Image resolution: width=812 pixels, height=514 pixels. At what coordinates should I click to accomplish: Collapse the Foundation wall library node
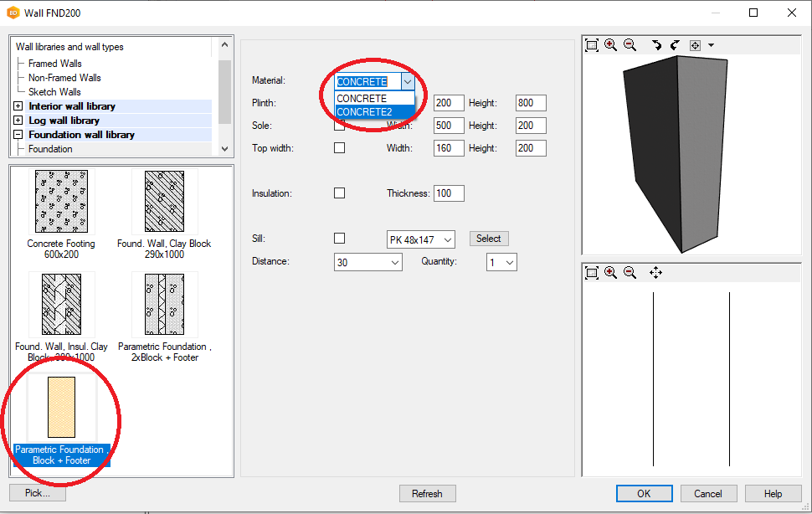tap(18, 135)
